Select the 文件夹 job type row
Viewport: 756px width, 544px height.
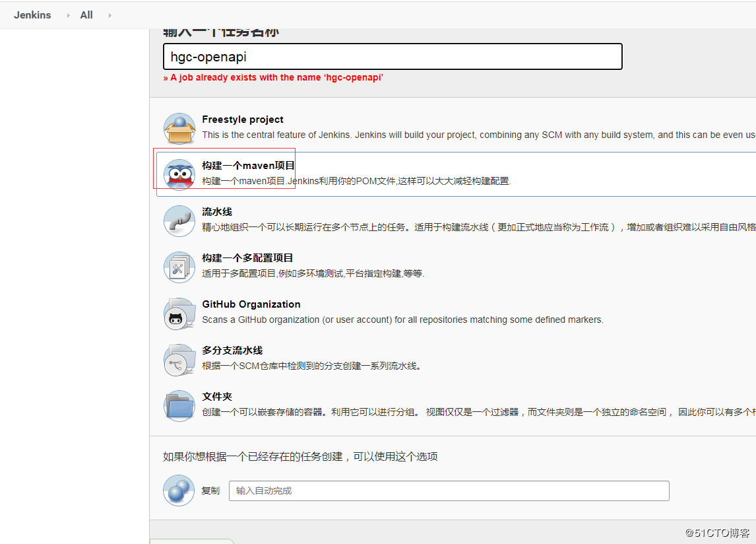point(217,397)
